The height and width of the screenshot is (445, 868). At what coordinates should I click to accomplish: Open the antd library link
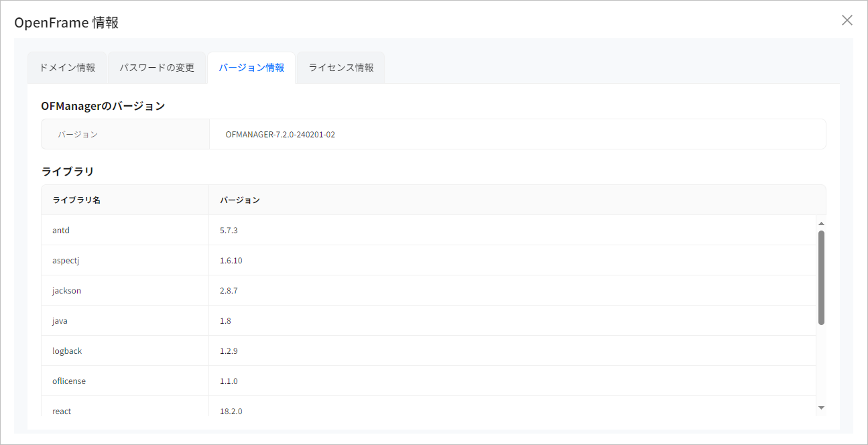click(x=60, y=230)
